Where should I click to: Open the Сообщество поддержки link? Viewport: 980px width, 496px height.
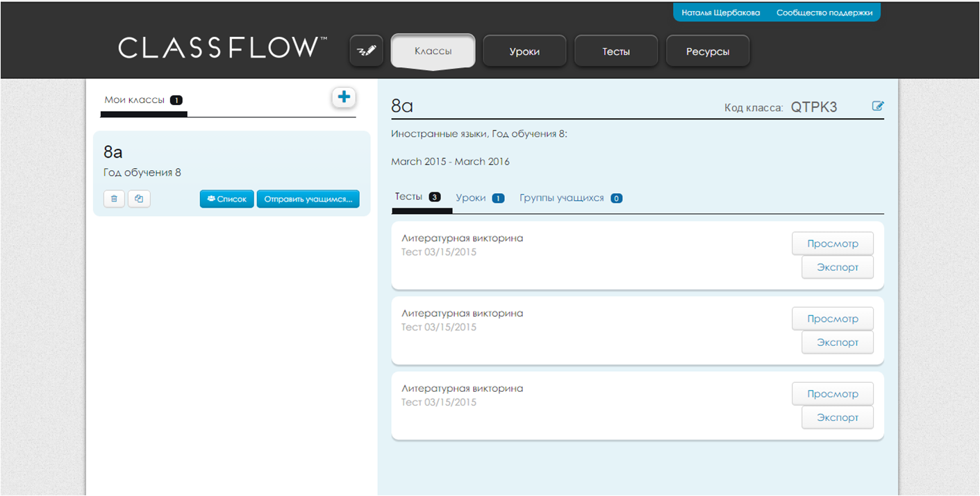point(824,13)
